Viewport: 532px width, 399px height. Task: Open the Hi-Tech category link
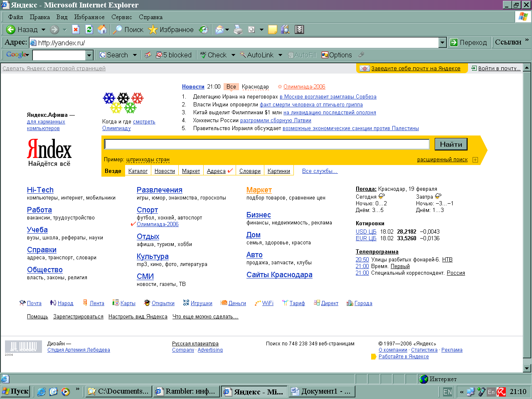tap(40, 190)
